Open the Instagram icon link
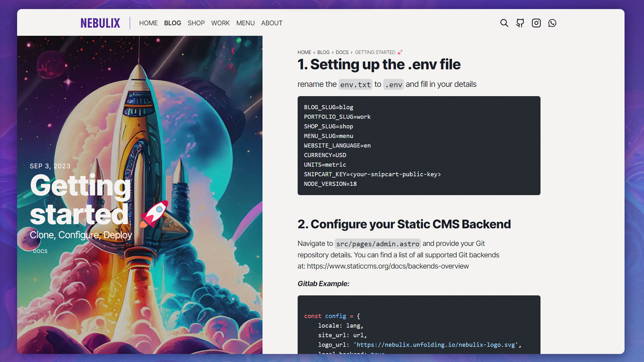Screen dimensions: 644x362 [x=536, y=23]
